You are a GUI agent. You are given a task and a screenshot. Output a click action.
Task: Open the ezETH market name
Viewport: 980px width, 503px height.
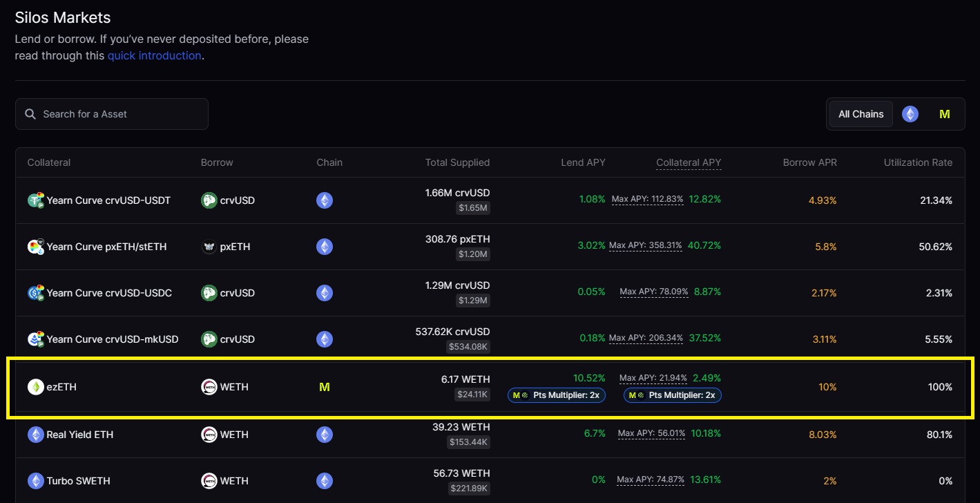coord(61,387)
